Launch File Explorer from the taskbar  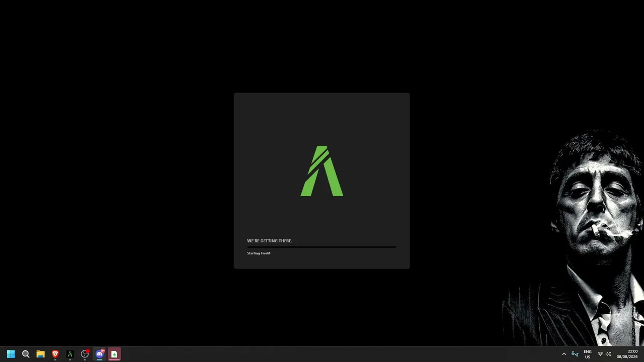click(40, 354)
